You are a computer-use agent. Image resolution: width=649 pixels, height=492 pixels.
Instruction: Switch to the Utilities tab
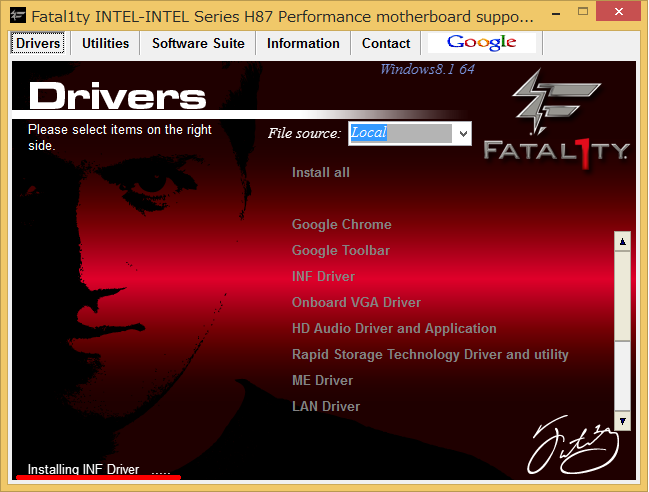105,43
